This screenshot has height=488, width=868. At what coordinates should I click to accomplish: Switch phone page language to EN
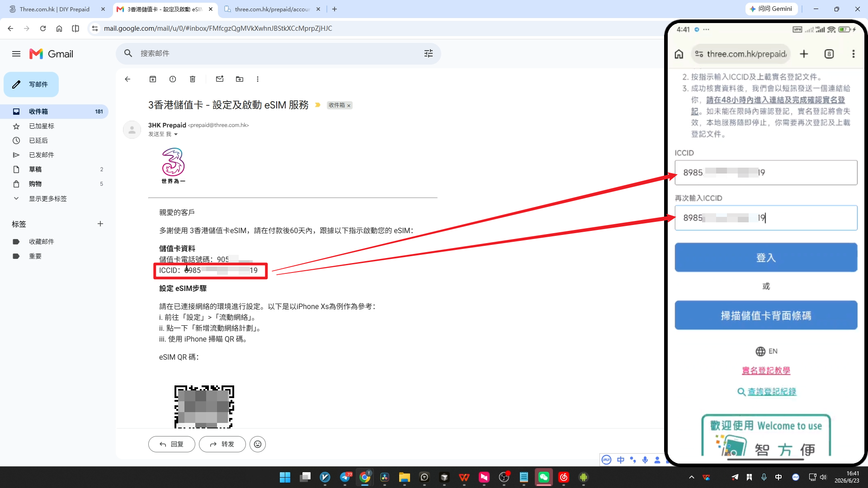[767, 352]
